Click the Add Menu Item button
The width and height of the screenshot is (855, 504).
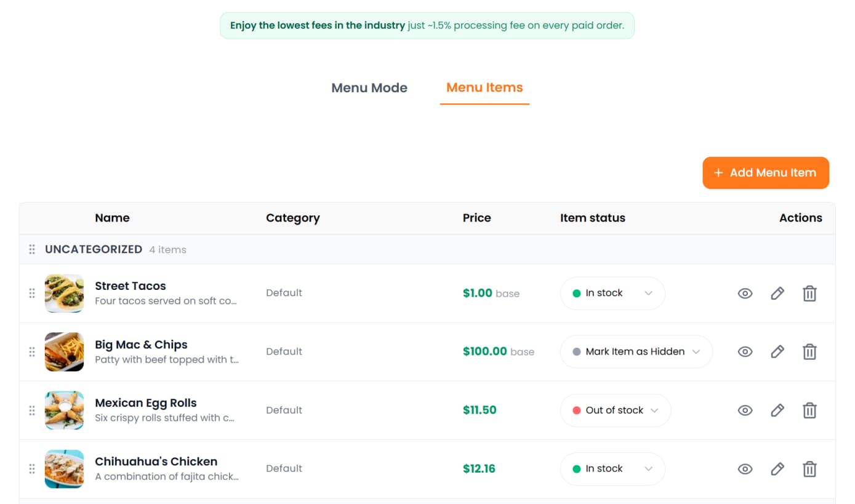766,173
